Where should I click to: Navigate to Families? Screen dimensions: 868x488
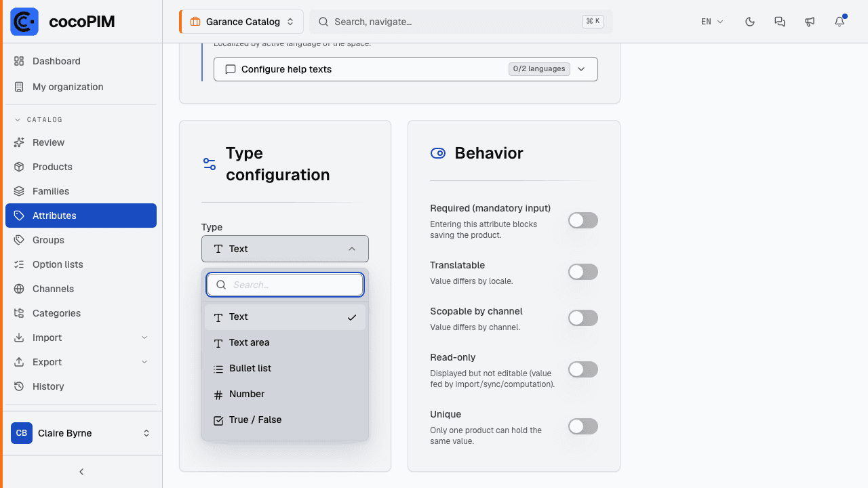[x=81, y=191]
